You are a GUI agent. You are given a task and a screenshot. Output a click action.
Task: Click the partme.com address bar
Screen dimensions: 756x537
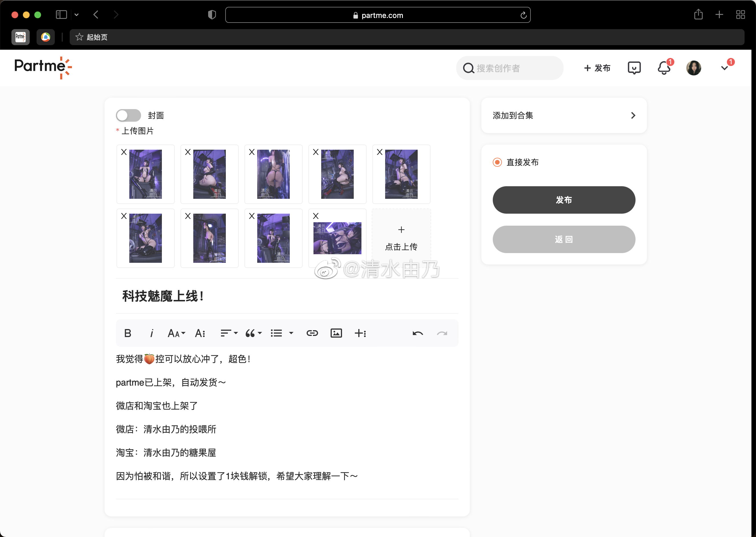click(x=378, y=15)
